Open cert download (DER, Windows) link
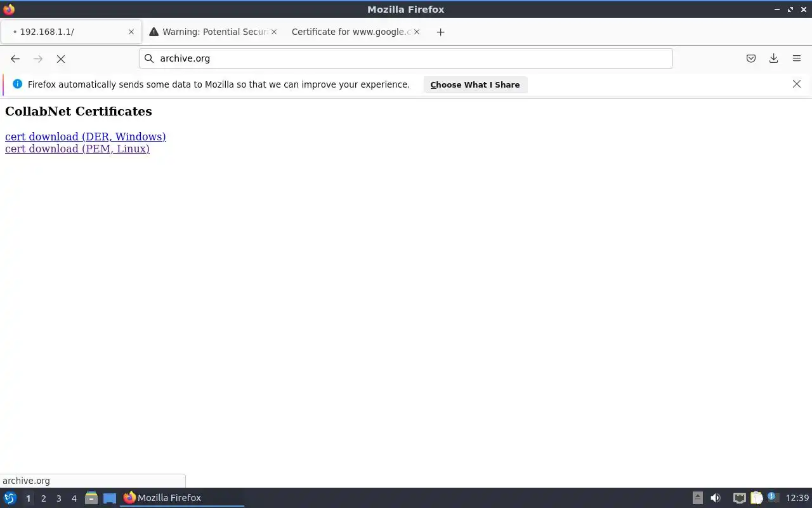The image size is (812, 508). [86, 137]
